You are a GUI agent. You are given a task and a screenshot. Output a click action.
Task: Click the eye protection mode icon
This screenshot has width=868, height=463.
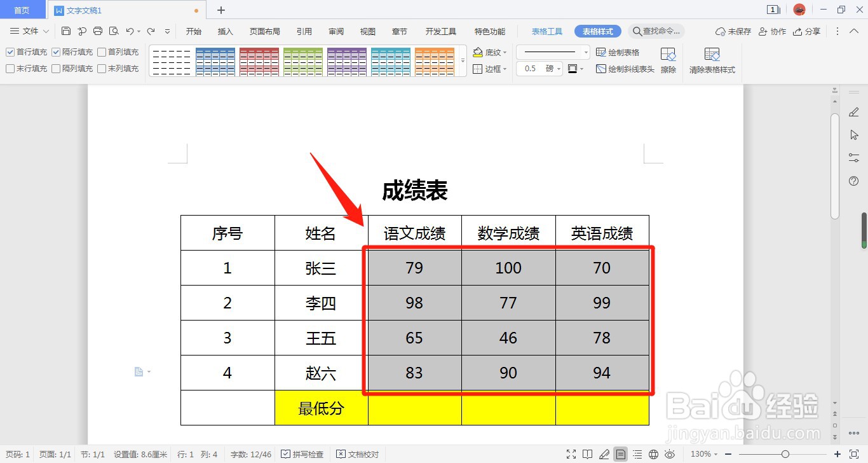tap(670, 454)
